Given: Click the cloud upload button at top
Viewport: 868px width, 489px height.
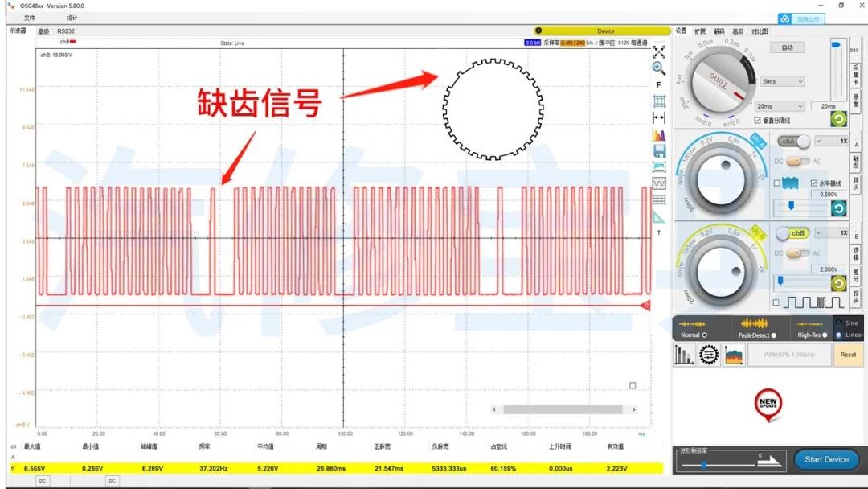Looking at the screenshot, I should (801, 18).
